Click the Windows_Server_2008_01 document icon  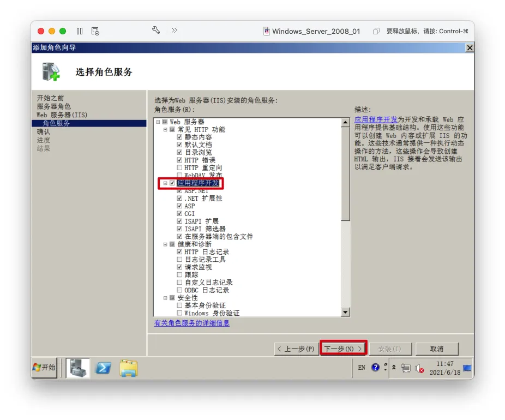(x=267, y=31)
